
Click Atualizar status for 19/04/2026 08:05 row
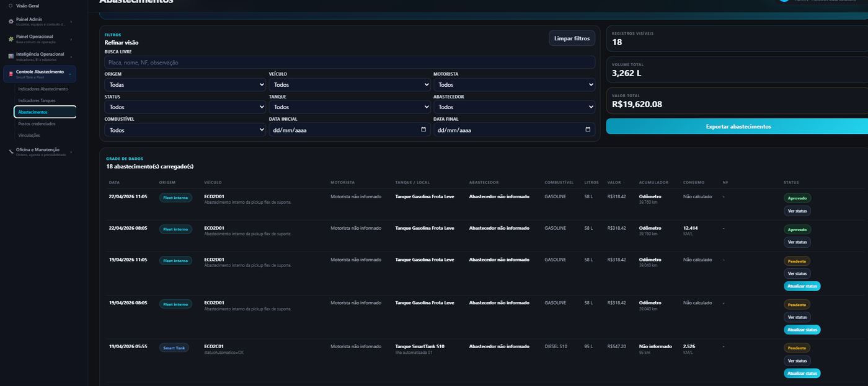[x=802, y=330]
